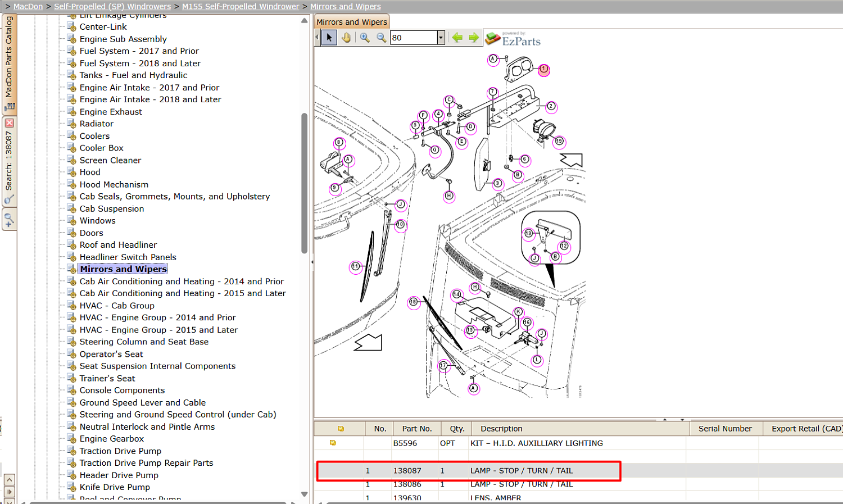Open the Radiator tree item
This screenshot has width=843, height=504.
[x=96, y=124]
